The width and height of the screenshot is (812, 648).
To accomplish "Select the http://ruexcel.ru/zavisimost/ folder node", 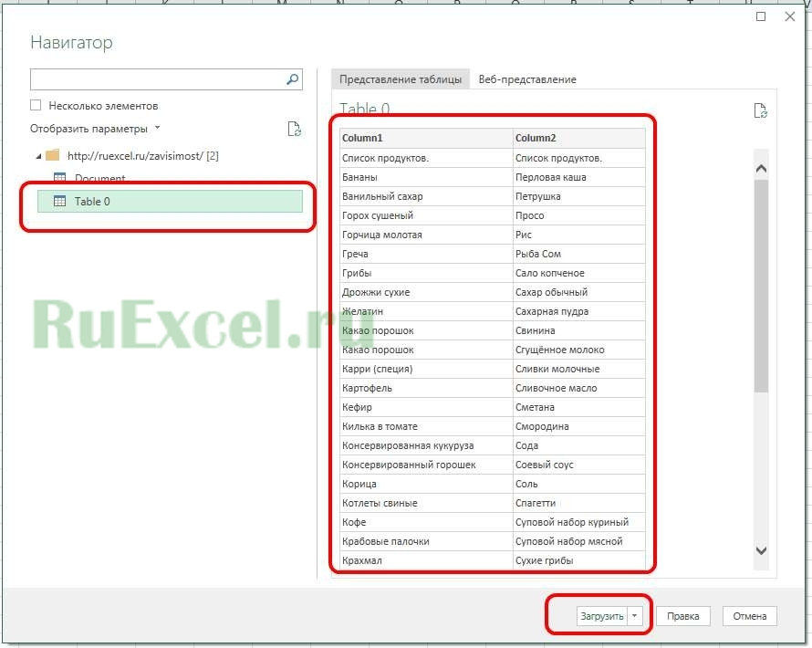I will point(143,156).
